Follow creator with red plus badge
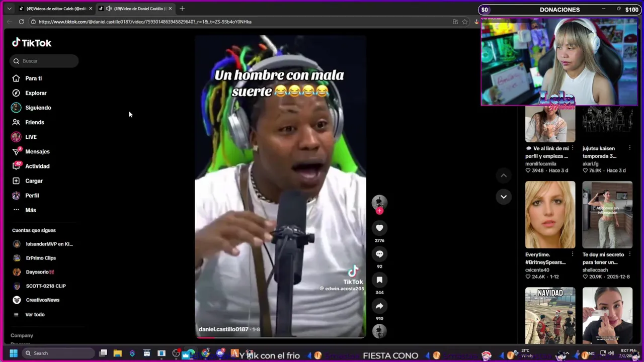644x362 pixels. tap(379, 211)
